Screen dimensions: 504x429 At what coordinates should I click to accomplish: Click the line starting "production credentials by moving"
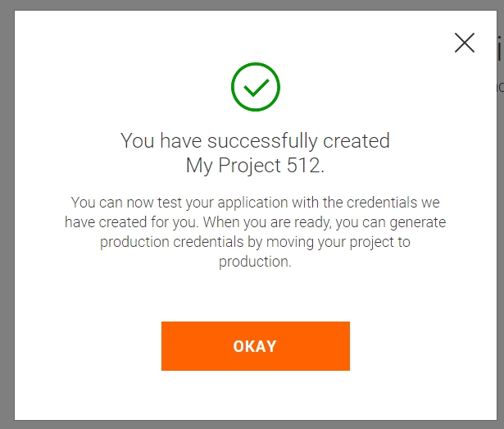pos(255,242)
